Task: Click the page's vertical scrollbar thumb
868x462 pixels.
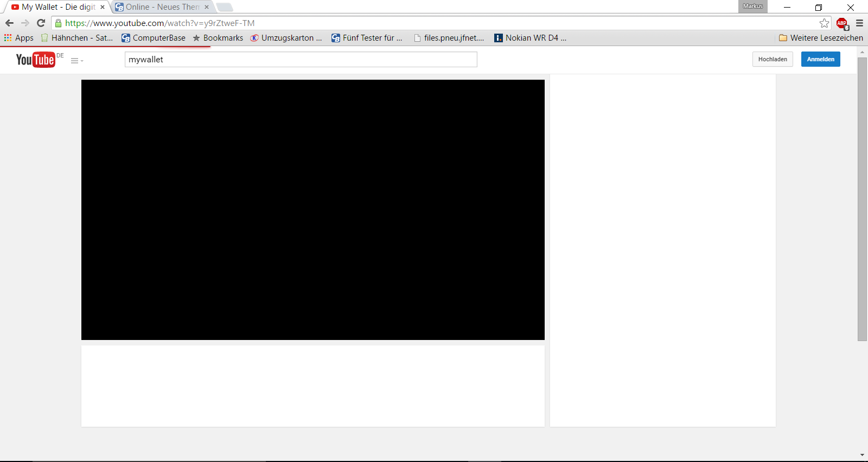Action: (862, 199)
